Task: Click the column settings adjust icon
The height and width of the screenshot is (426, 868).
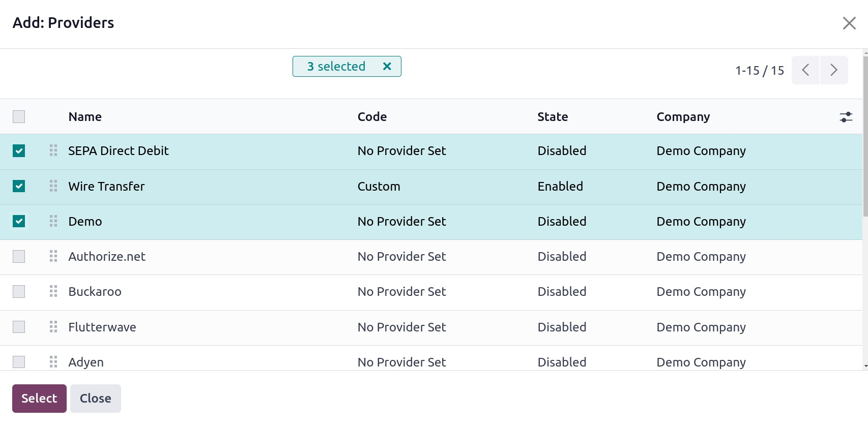Action: coord(846,117)
